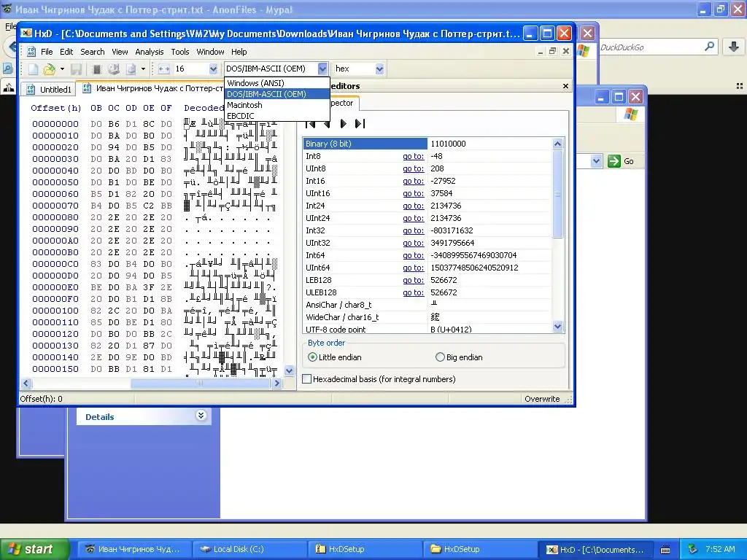Image resolution: width=747 pixels, height=560 pixels.
Task: Open the Help menu
Action: point(239,52)
